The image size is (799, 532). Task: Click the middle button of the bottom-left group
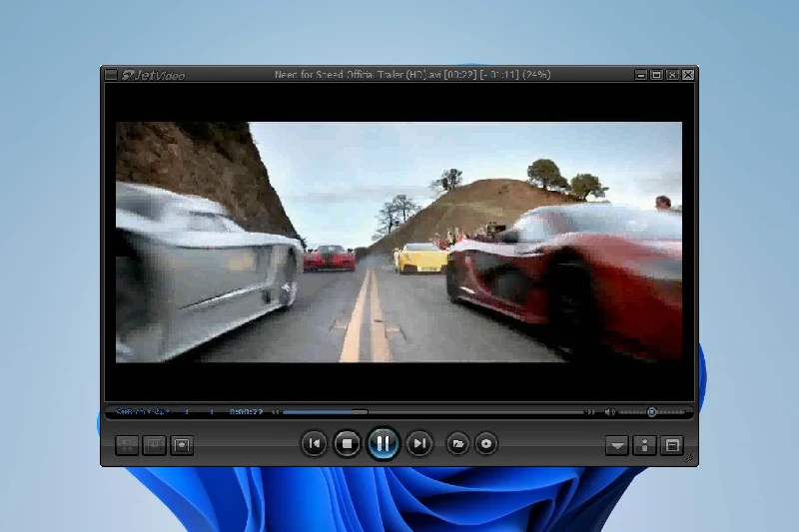154,445
